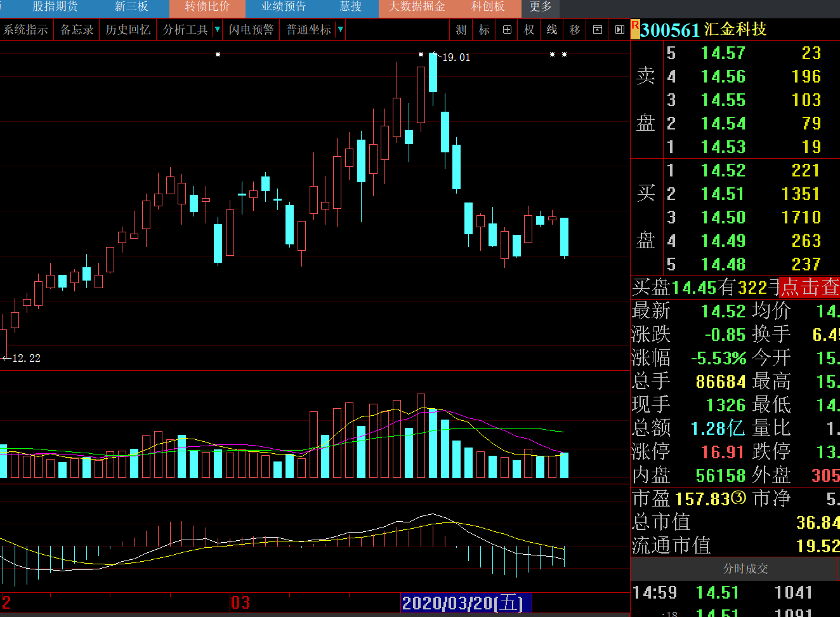The width and height of the screenshot is (840, 617).
Task: Open the 备忘录 toolbar button
Action: point(77,30)
